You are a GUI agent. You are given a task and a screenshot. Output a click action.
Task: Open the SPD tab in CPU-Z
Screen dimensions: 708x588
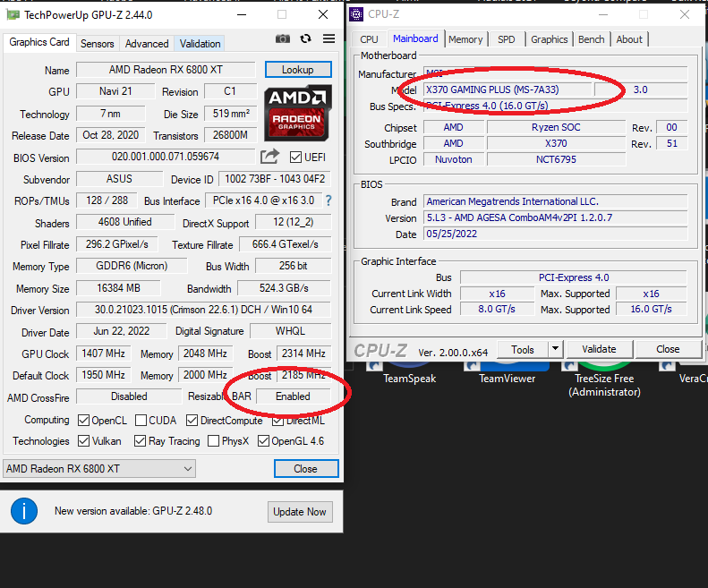click(507, 39)
